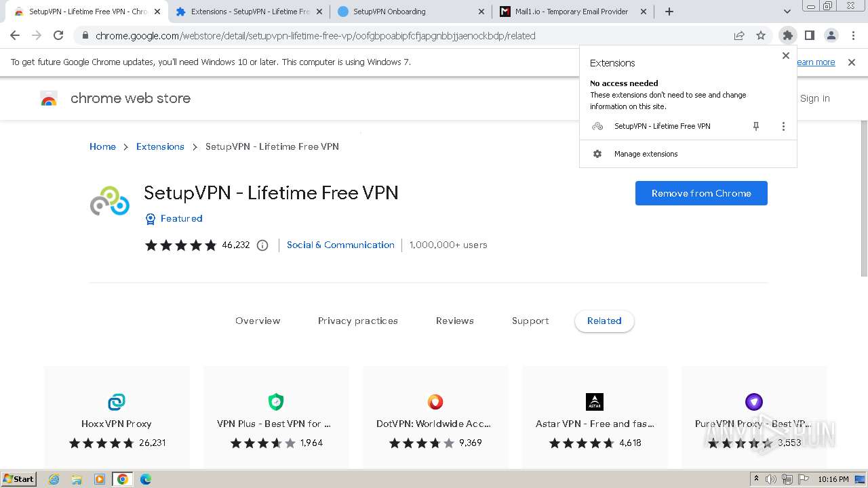Open PureVPN Proxy card

tap(754, 417)
